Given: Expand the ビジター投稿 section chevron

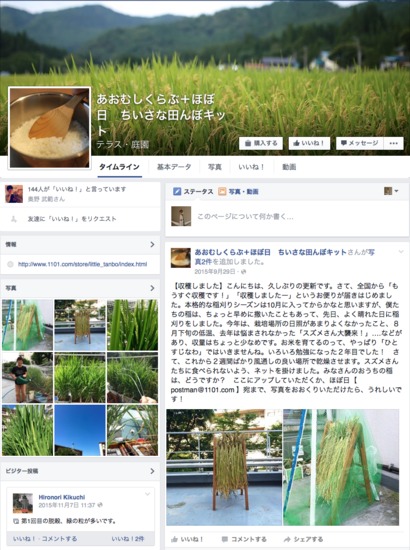Looking at the screenshot, I should (152, 471).
